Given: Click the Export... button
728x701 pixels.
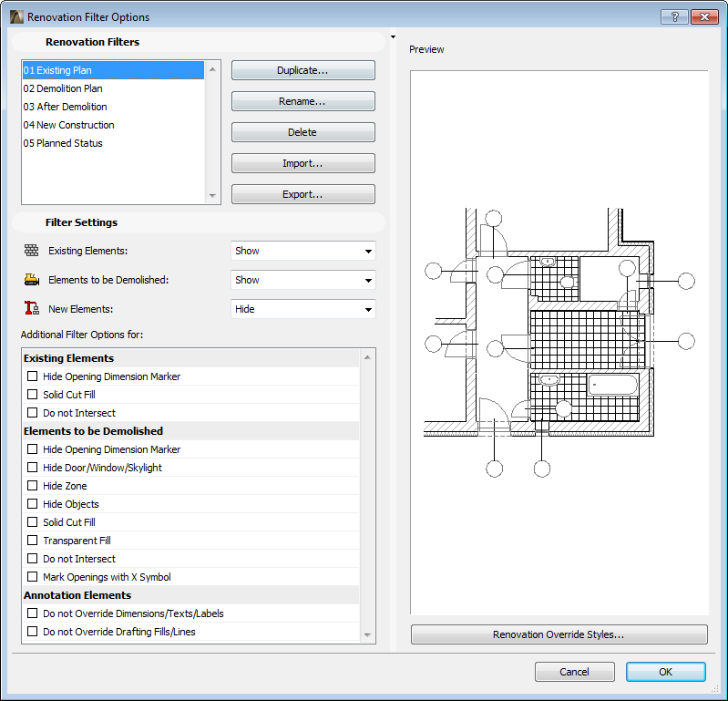Looking at the screenshot, I should pyautogui.click(x=302, y=194).
